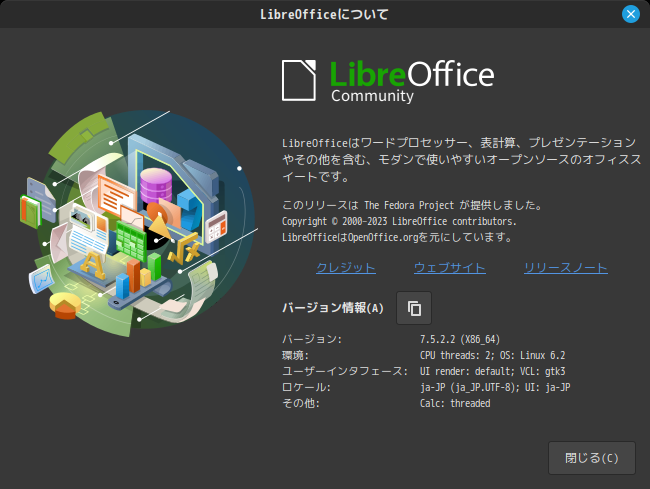This screenshot has width=650, height=489.
Task: Copy version information with clipboard icon
Action: click(x=414, y=308)
